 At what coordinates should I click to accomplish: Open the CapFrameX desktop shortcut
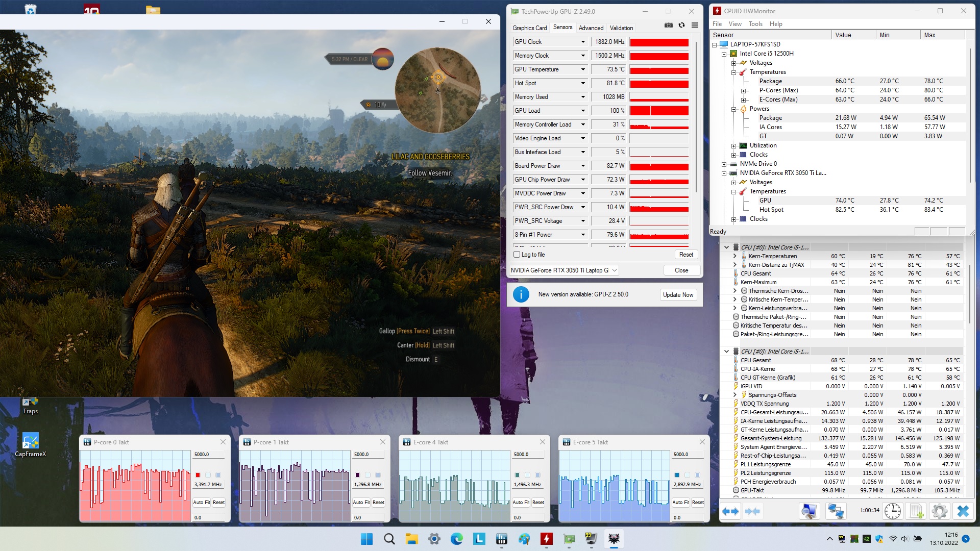[x=30, y=445]
